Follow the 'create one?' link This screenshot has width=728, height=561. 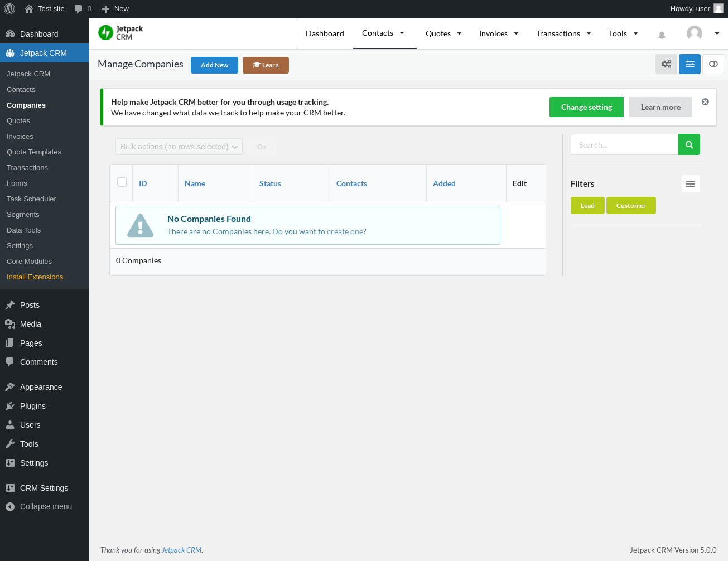click(346, 231)
